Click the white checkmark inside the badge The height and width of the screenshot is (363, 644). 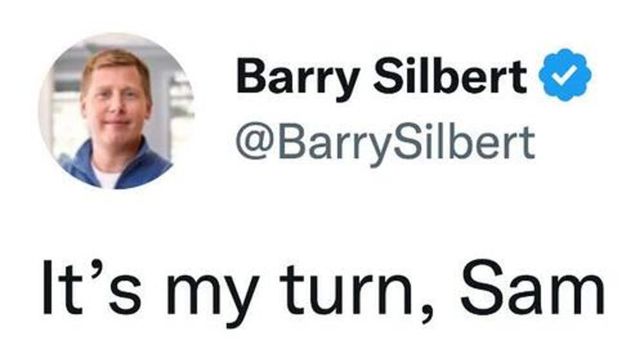click(565, 75)
